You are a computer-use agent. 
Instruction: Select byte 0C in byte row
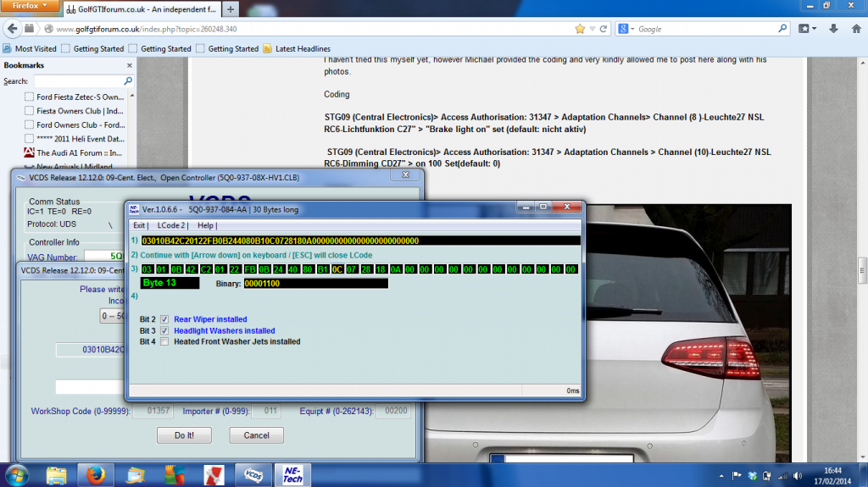click(337, 269)
